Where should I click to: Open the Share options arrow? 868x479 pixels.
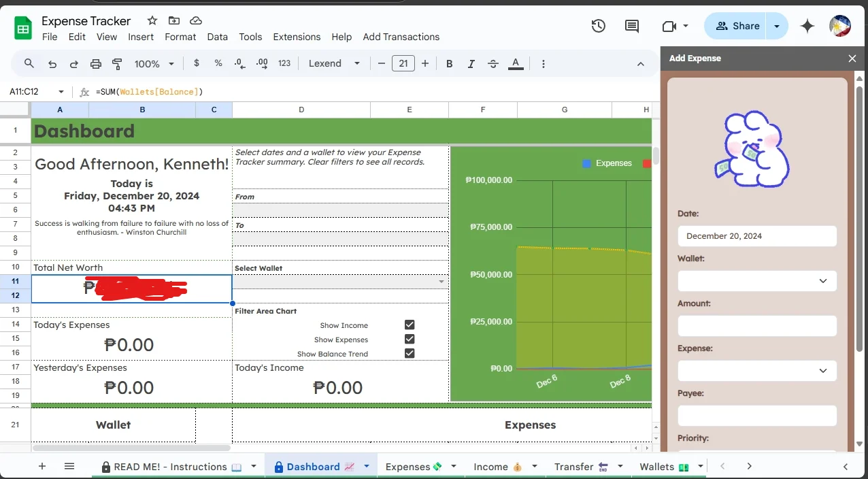777,26
